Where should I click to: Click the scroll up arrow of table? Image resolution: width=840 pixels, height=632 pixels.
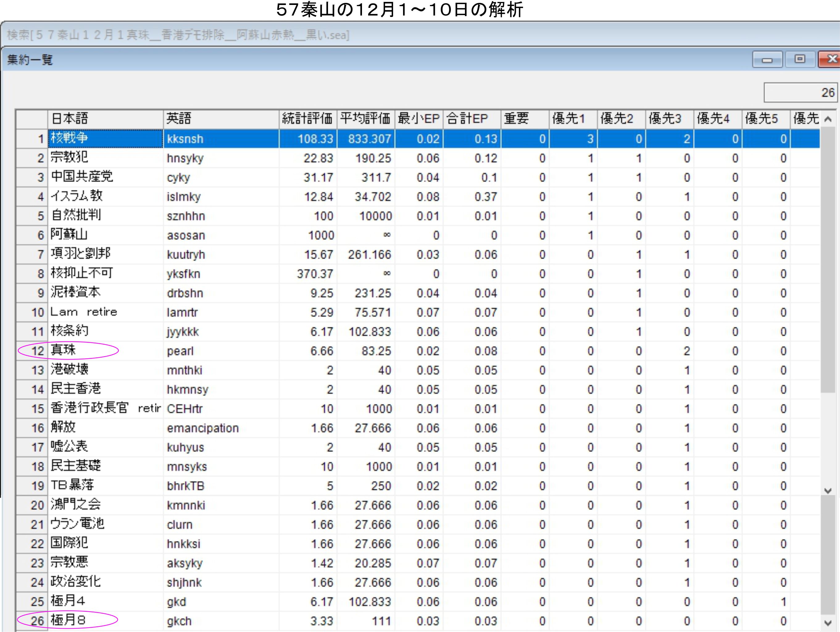pos(828,120)
